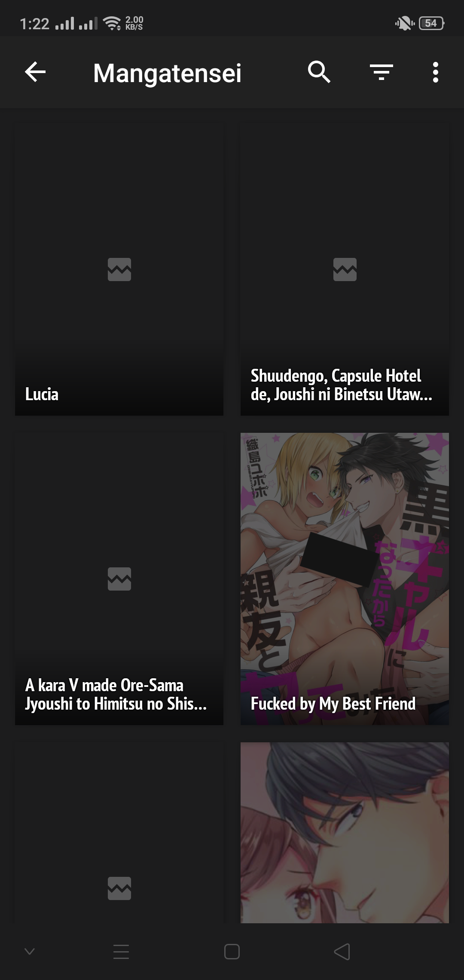This screenshot has width=464, height=980.
Task: Open the illustrated cover with blond character
Action: (x=345, y=579)
